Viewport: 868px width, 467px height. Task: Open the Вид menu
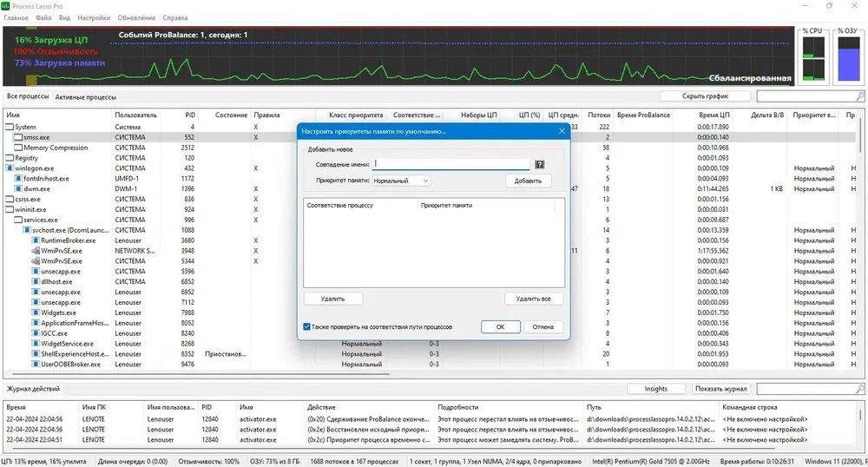(64, 17)
